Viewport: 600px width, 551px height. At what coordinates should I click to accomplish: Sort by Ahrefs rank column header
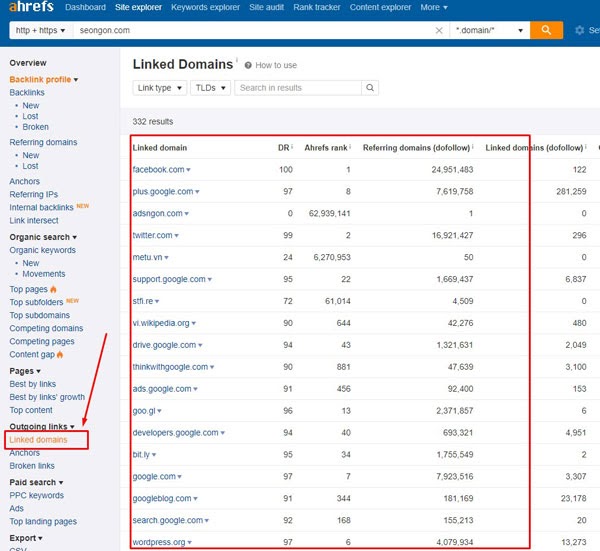pyautogui.click(x=326, y=148)
